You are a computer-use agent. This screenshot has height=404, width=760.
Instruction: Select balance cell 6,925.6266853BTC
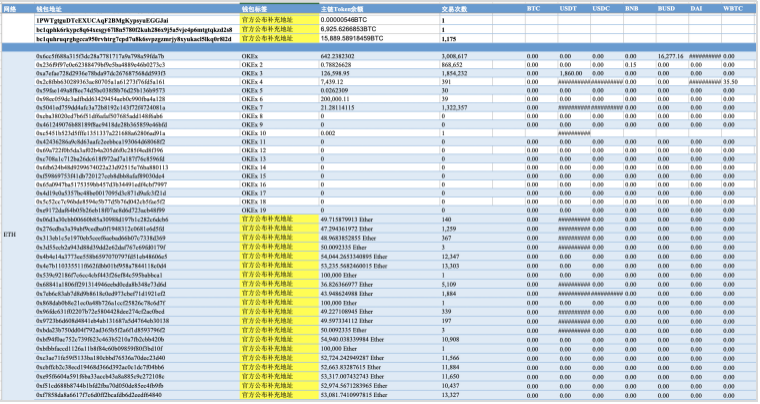click(x=348, y=29)
